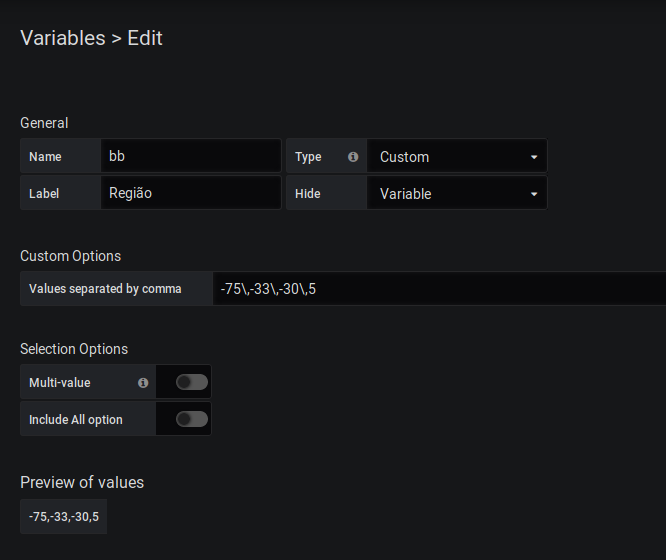Screen dimensions: 666x560
Task: Enable the Multi-value switch
Action: point(191,382)
